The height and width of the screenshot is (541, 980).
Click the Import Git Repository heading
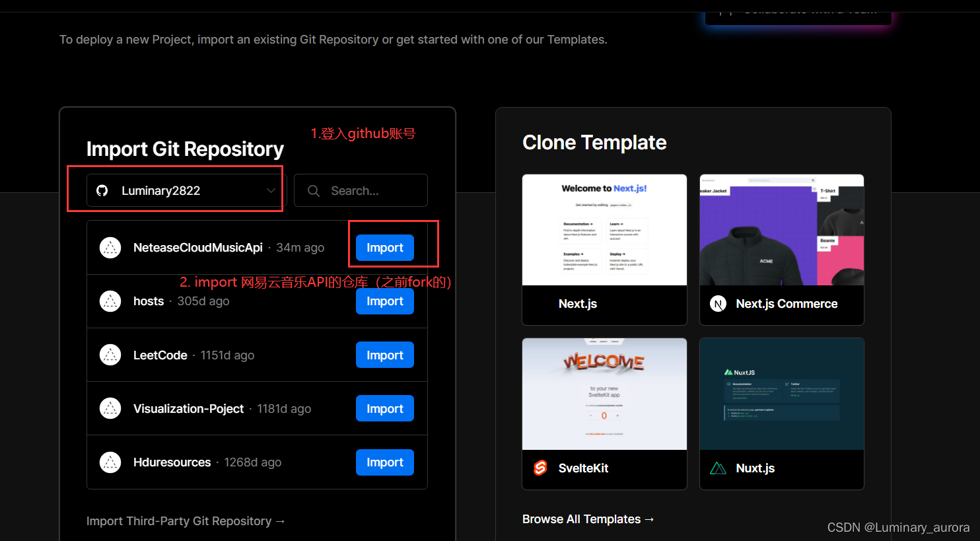pos(185,149)
